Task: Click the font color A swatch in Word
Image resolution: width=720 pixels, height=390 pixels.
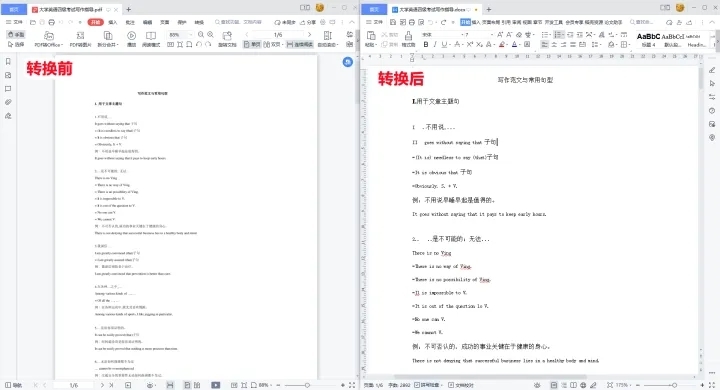Action: point(514,45)
